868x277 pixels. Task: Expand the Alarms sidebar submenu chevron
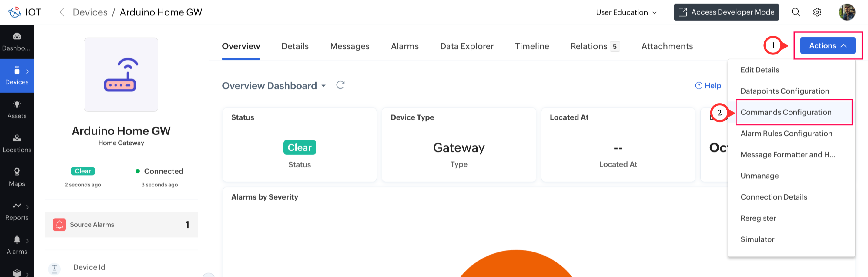(x=28, y=241)
